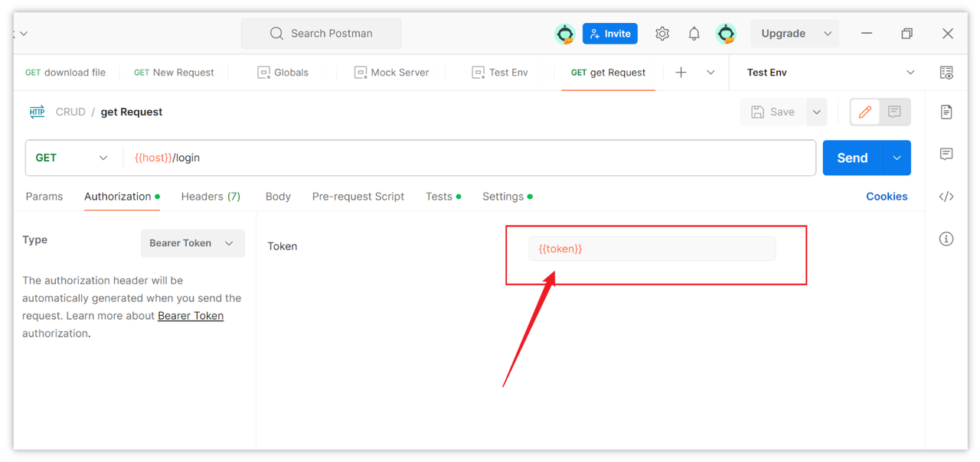The image size is (980, 462).
Task: Switch to comment mode icon
Action: 894,112
